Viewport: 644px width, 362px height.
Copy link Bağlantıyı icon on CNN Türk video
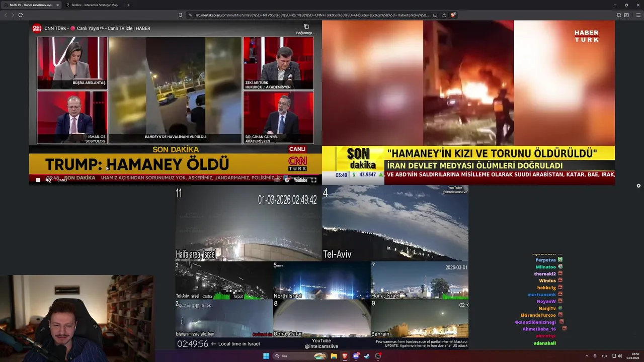(x=306, y=28)
